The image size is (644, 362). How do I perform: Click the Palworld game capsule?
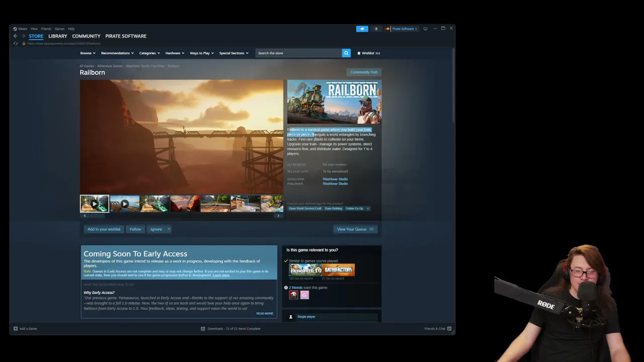tap(305, 270)
